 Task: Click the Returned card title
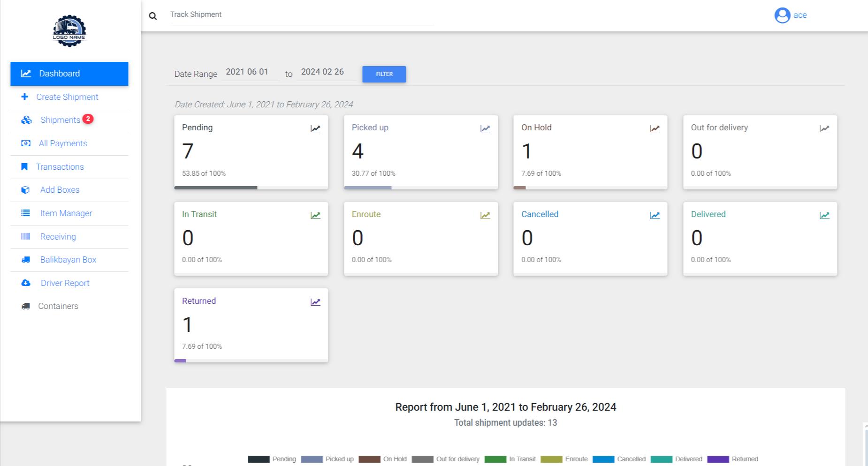coord(199,301)
